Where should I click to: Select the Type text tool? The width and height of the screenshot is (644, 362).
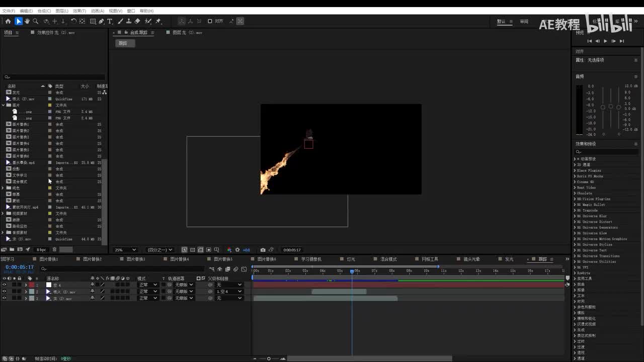[110, 21]
